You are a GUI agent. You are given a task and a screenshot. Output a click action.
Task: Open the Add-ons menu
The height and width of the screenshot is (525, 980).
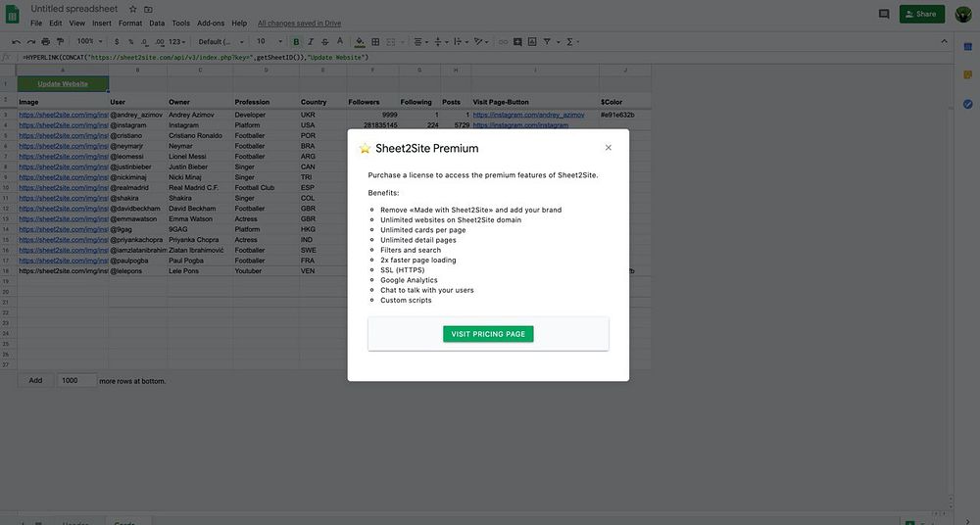click(x=211, y=24)
